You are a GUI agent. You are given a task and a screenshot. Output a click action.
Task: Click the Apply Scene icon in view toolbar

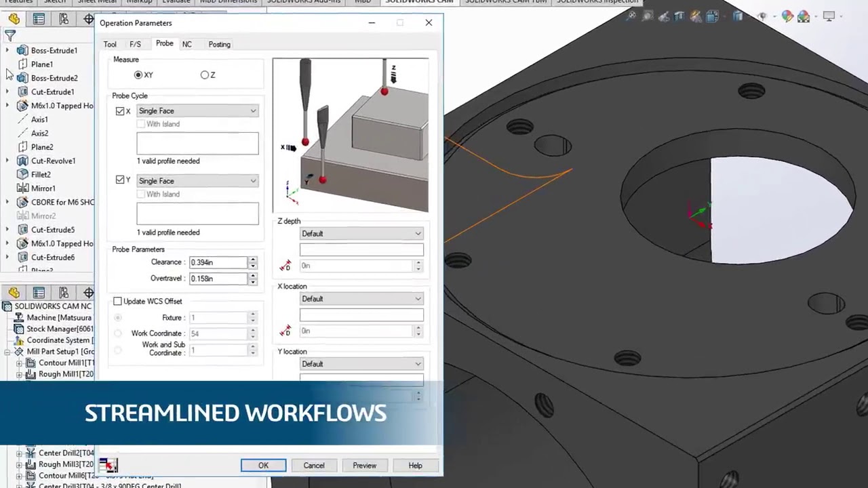pos(804,16)
